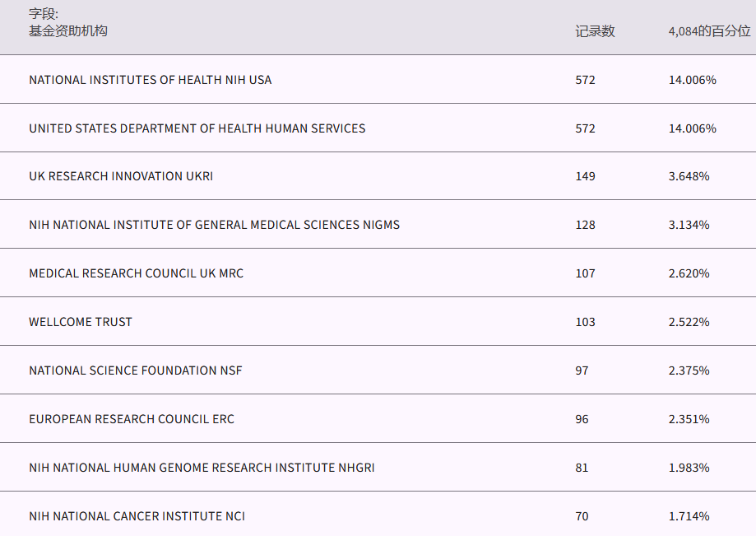Screen dimensions: 756x536
Task: Select the record count 103 for Wellcome Trust
Action: click(x=586, y=322)
